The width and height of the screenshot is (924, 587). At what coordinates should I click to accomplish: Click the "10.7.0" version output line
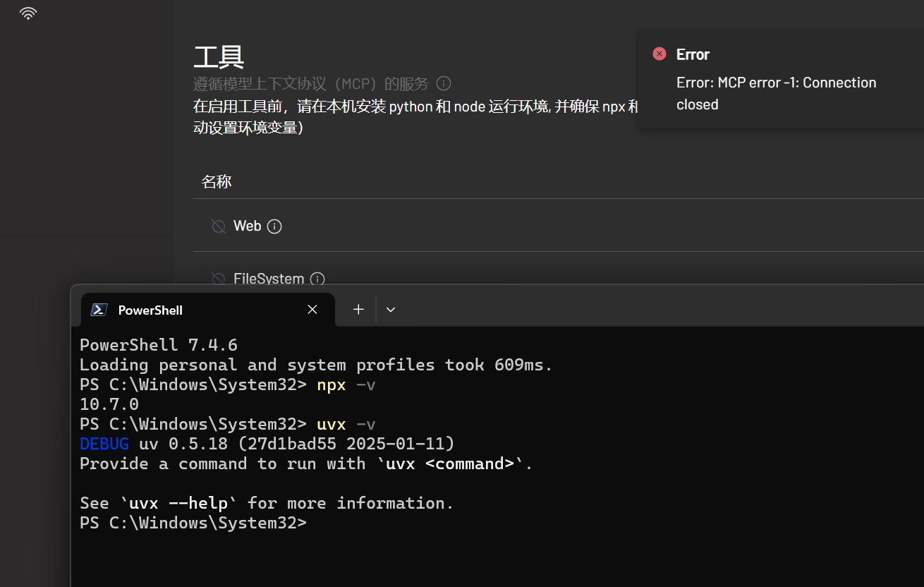pyautogui.click(x=109, y=404)
